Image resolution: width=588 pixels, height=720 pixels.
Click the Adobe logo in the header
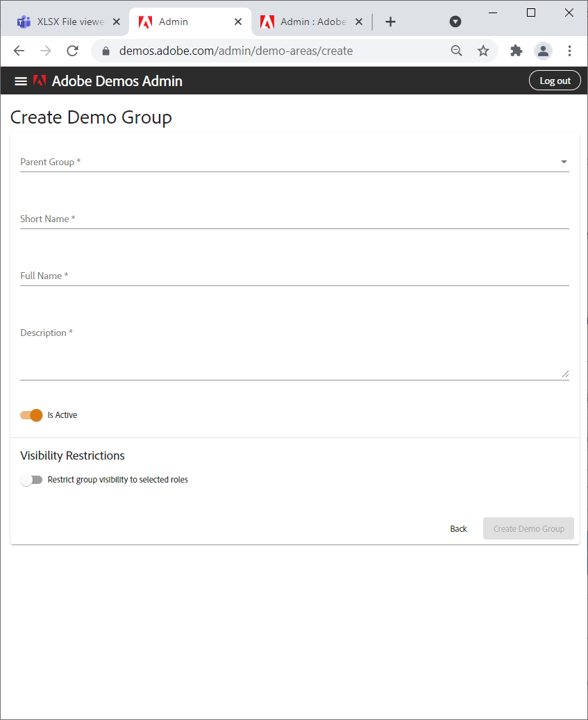point(40,81)
